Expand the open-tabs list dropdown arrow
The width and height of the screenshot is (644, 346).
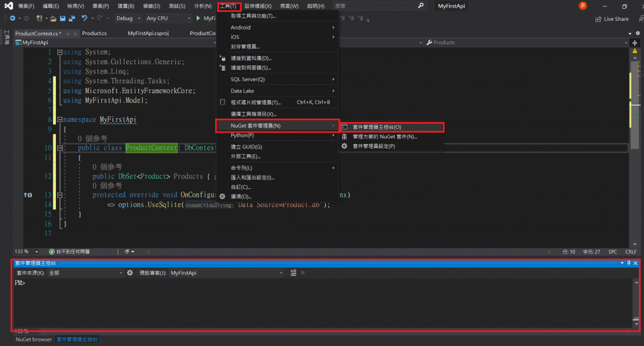(630, 34)
